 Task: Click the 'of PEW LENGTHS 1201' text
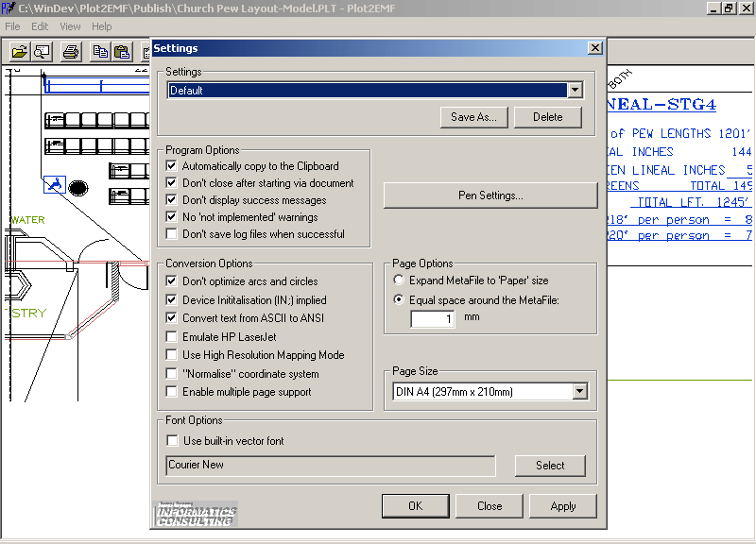coord(680,133)
